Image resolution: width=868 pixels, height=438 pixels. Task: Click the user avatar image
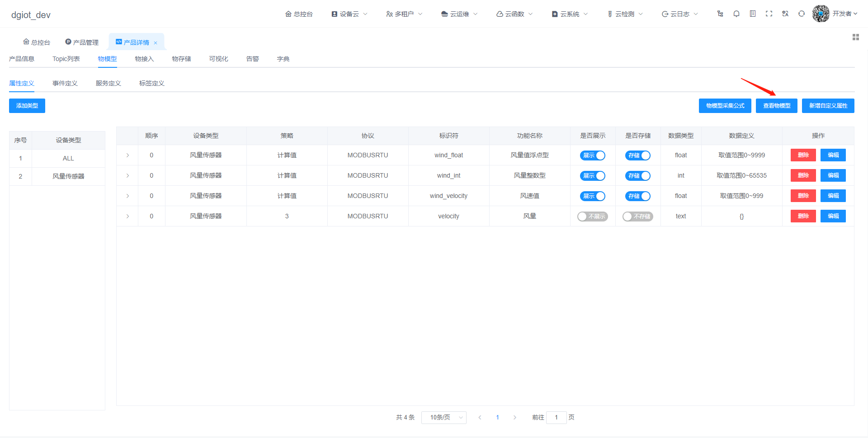coord(821,14)
